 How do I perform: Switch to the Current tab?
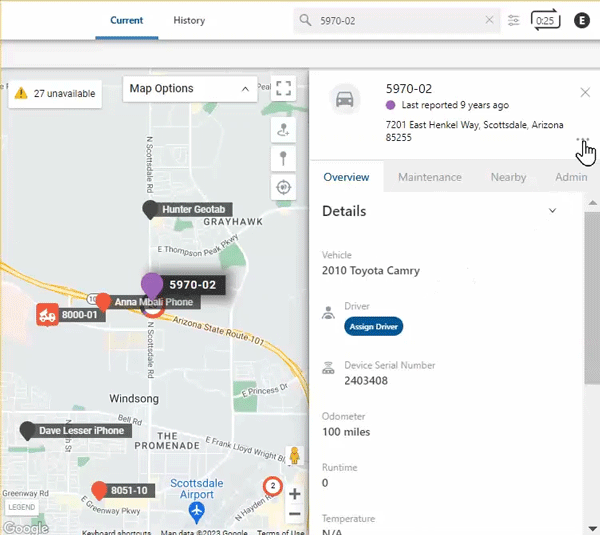[x=127, y=20]
